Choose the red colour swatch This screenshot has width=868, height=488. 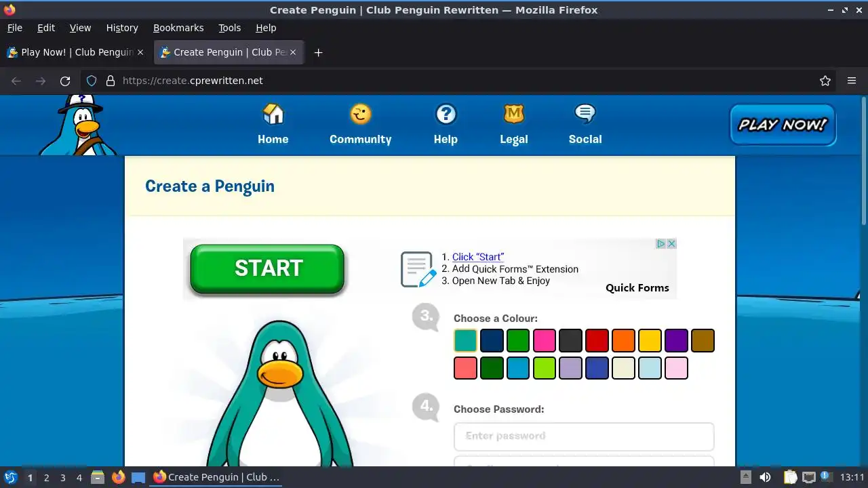[x=597, y=340]
